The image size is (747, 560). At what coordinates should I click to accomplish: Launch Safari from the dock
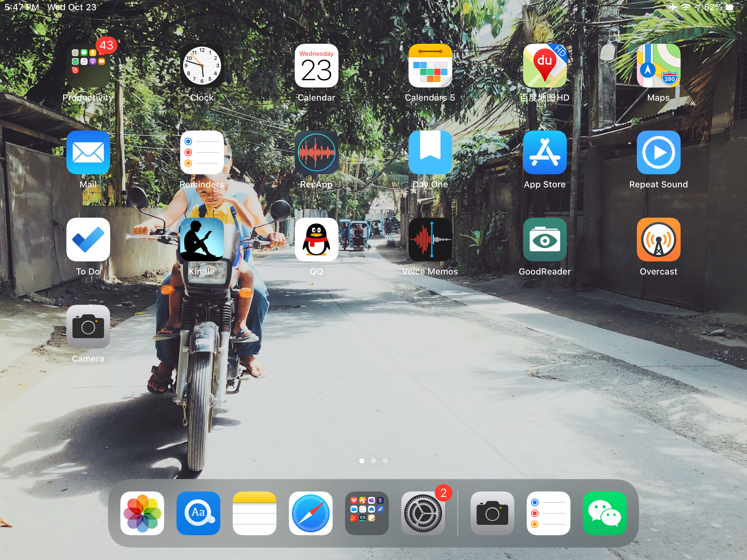pos(310,513)
